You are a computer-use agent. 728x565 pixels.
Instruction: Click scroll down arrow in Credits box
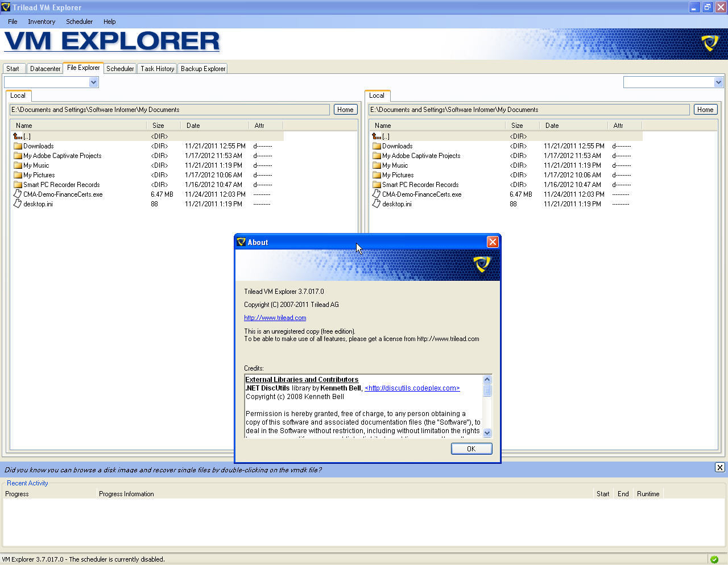(x=487, y=433)
